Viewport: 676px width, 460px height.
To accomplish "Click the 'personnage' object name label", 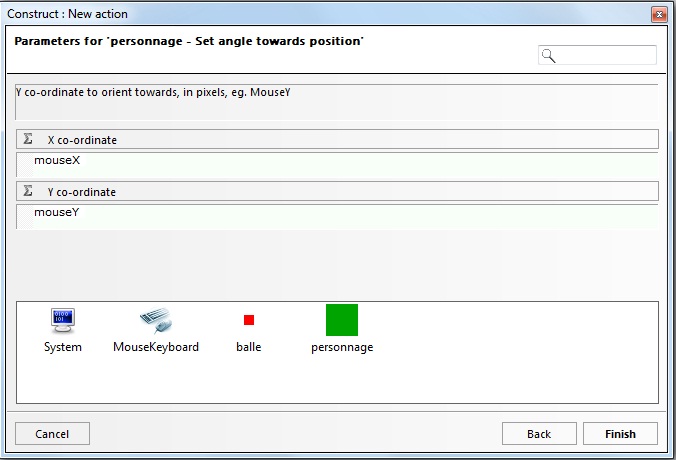I will click(x=342, y=347).
